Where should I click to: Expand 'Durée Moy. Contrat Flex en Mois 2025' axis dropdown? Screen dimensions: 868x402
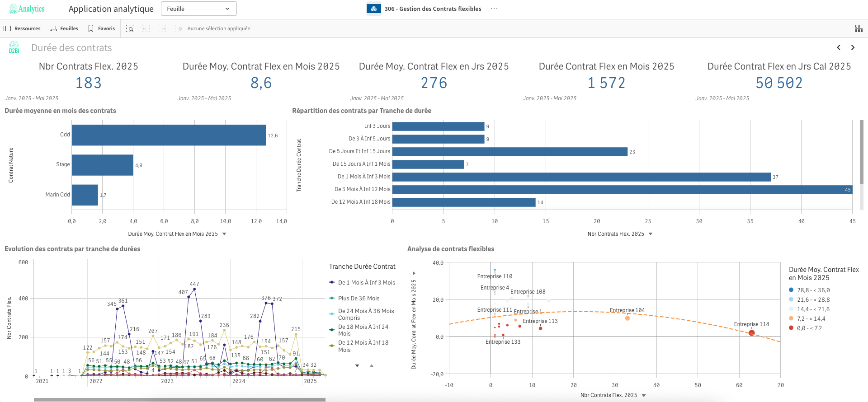tap(224, 234)
